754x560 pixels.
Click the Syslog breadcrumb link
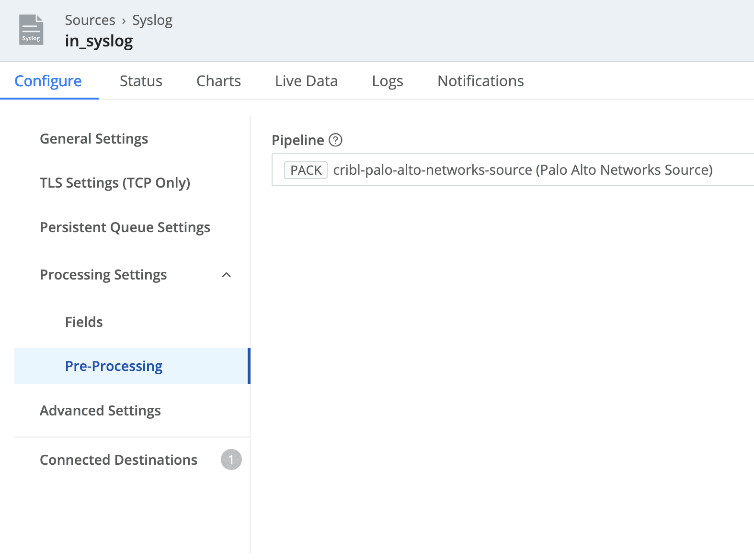tap(152, 20)
